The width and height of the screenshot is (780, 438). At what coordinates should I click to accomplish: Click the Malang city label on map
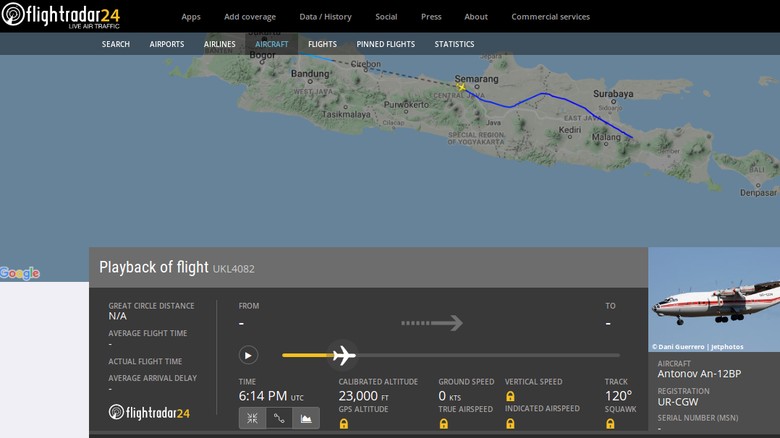[606, 136]
